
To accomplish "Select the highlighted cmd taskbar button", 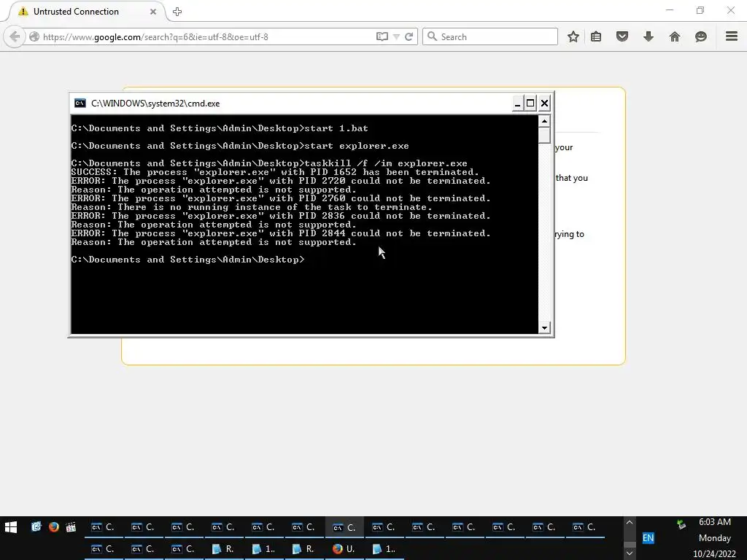I will coord(344,527).
